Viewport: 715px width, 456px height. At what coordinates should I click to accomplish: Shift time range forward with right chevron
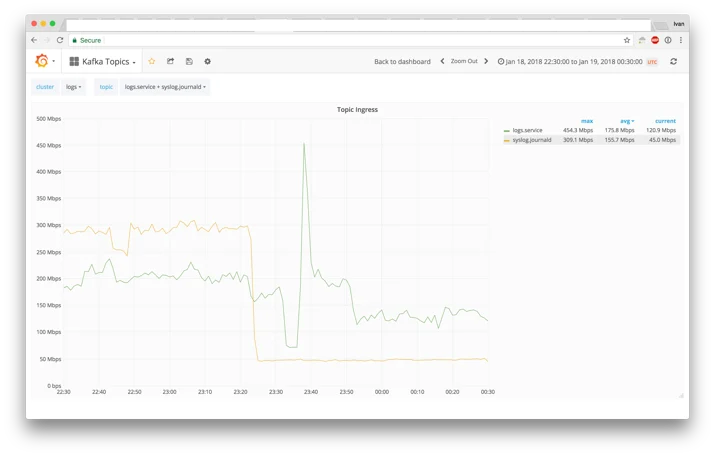[486, 61]
